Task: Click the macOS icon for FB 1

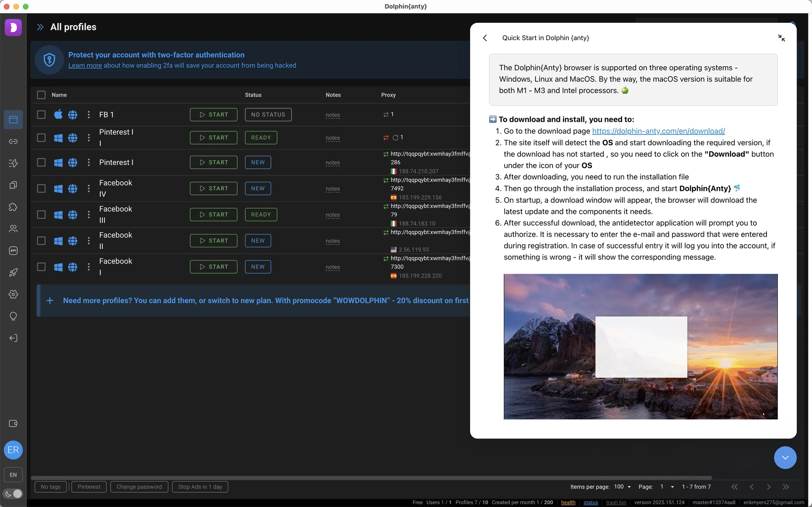Action: [58, 114]
